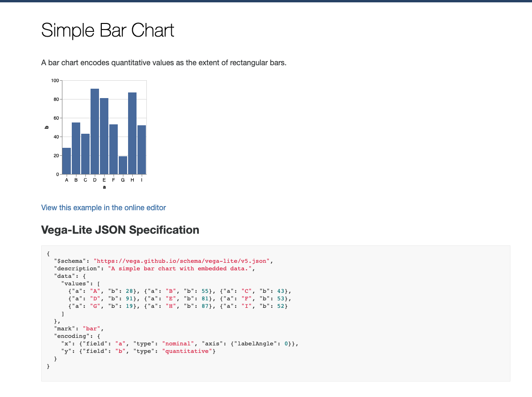Click the x-axis title 'a' below the chart
The height and width of the screenshot is (397, 532).
(104, 187)
